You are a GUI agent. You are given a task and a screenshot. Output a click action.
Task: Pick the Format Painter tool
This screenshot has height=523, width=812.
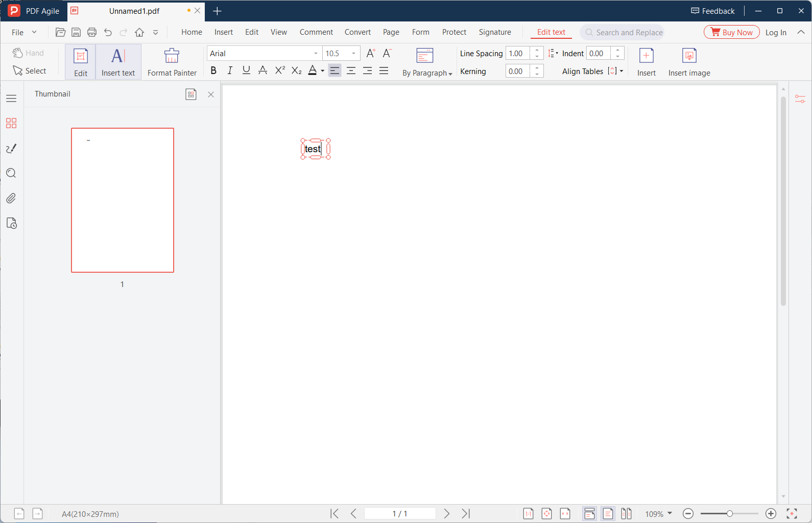click(172, 62)
